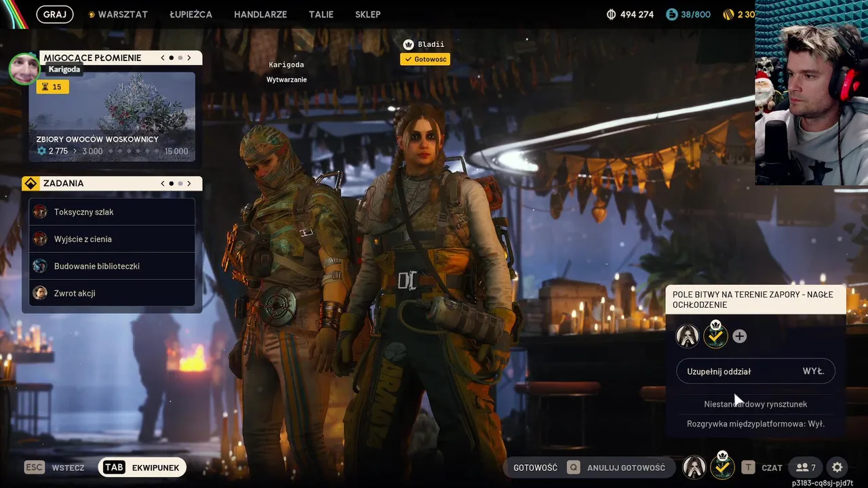The width and height of the screenshot is (868, 488).
Task: Go to previous Zadania page
Action: [163, 184]
